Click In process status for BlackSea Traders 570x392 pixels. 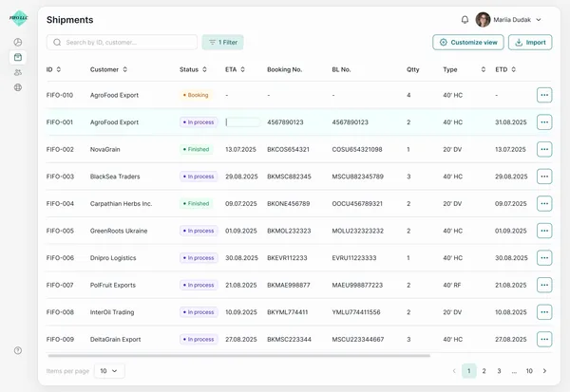point(199,177)
